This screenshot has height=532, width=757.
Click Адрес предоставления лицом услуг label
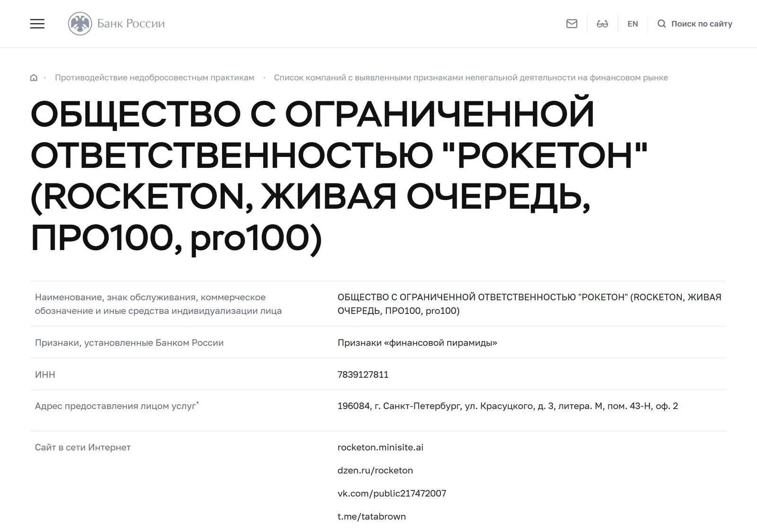click(117, 406)
